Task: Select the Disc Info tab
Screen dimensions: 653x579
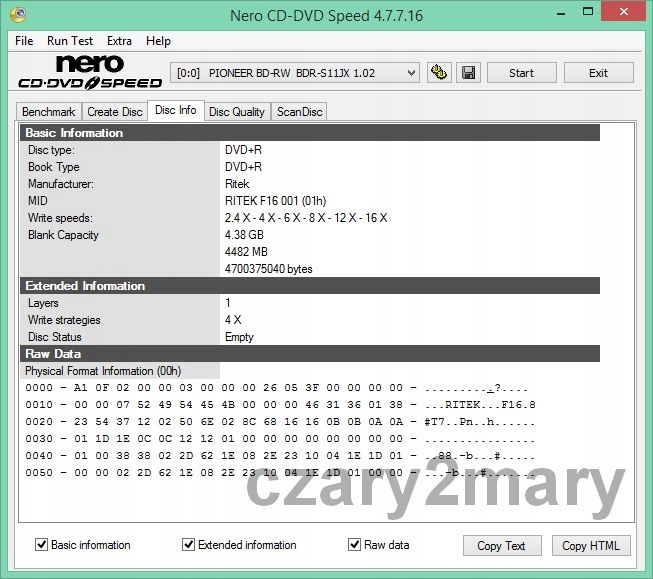Action: (176, 110)
